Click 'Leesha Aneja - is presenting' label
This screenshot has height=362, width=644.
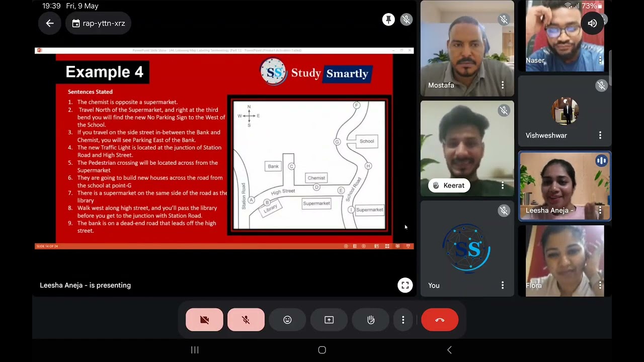pyautogui.click(x=85, y=285)
